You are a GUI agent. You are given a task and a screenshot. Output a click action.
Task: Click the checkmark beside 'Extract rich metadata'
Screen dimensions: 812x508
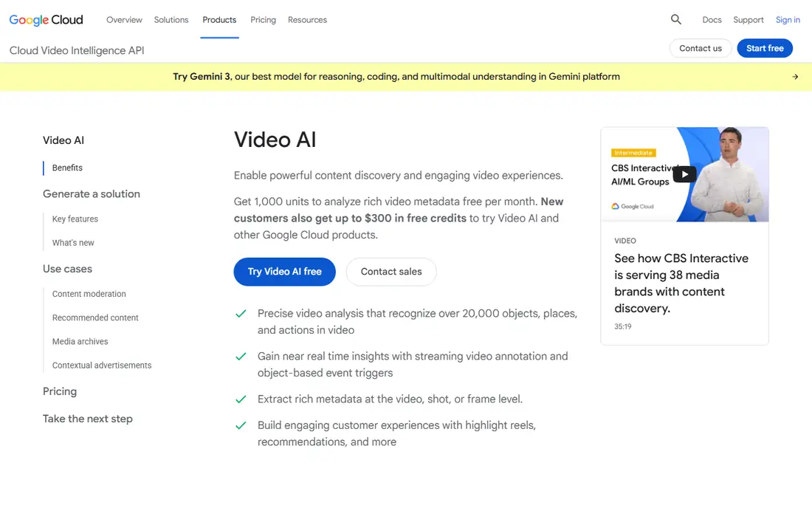pyautogui.click(x=241, y=399)
